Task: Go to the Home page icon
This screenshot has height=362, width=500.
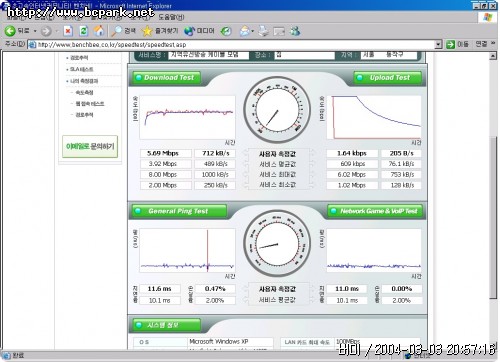Action: 99,31
